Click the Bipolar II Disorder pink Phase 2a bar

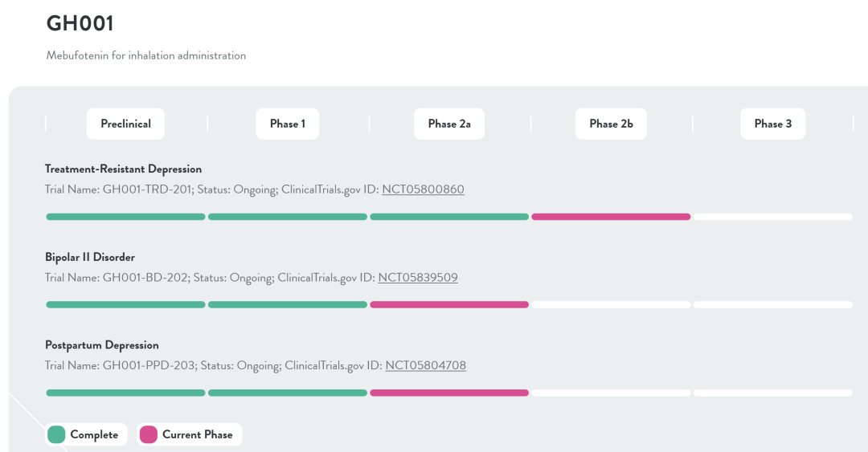449,305
